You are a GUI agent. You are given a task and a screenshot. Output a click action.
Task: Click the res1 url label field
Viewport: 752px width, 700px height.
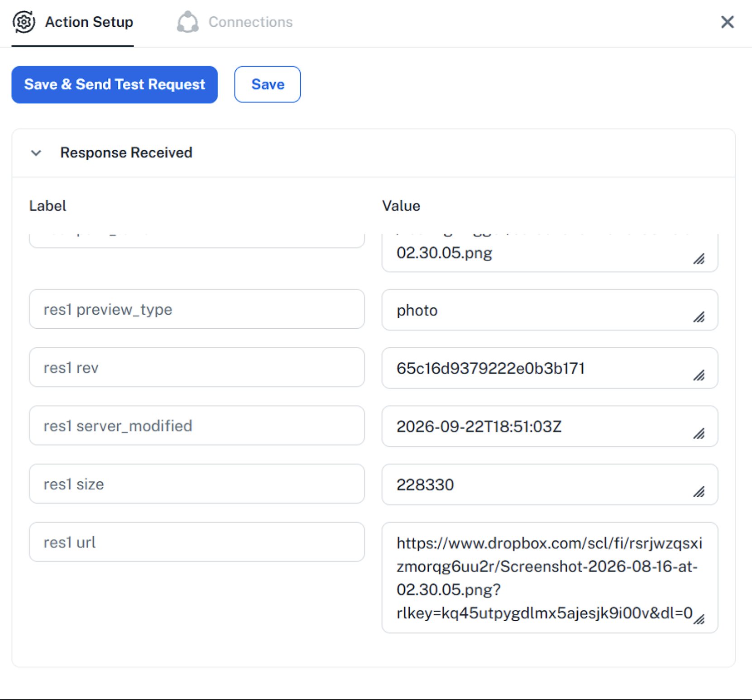pos(197,542)
